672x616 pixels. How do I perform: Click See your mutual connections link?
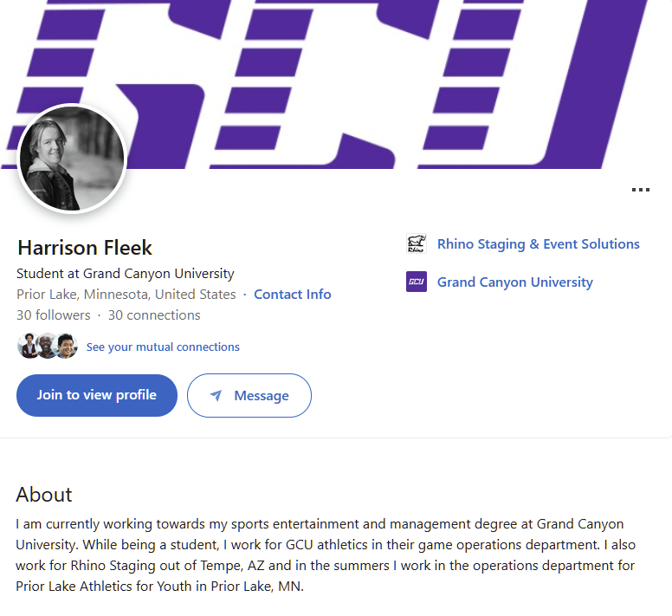click(x=163, y=347)
